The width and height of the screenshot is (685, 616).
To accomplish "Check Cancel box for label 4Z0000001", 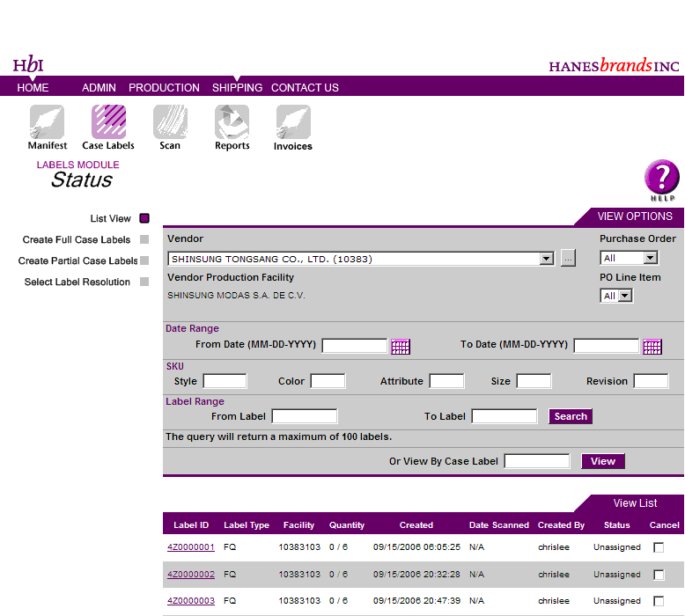I will [659, 547].
